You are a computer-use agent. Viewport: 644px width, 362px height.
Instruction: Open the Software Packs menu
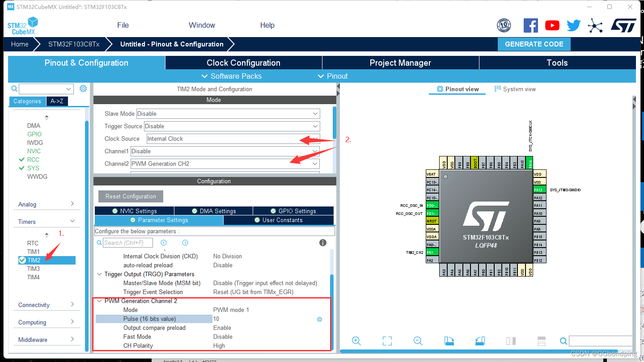click(232, 76)
